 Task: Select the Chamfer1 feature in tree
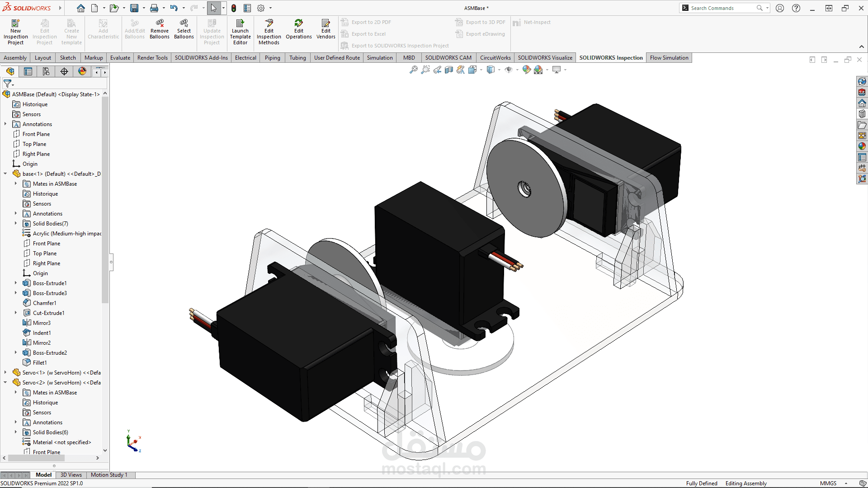(x=44, y=303)
